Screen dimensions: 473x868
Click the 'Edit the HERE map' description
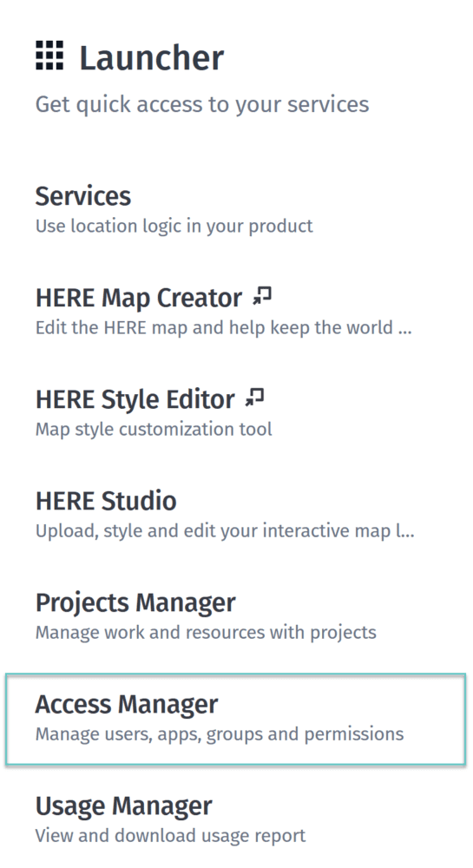point(224,328)
